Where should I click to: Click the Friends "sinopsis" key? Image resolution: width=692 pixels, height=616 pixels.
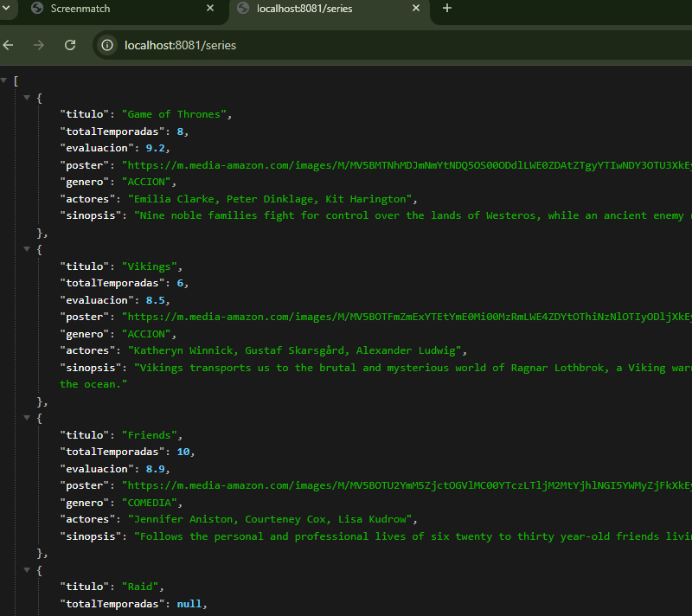[91, 536]
